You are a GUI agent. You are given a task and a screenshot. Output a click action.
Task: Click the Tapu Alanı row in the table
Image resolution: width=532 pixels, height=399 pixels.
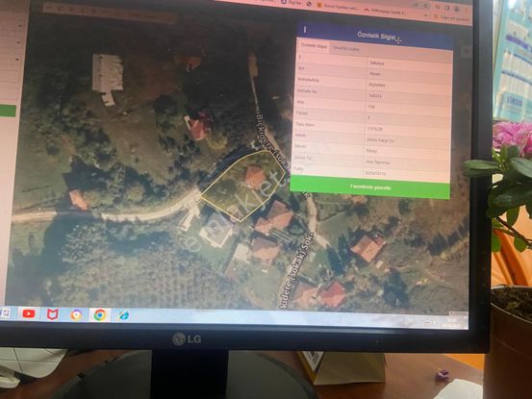373,127
